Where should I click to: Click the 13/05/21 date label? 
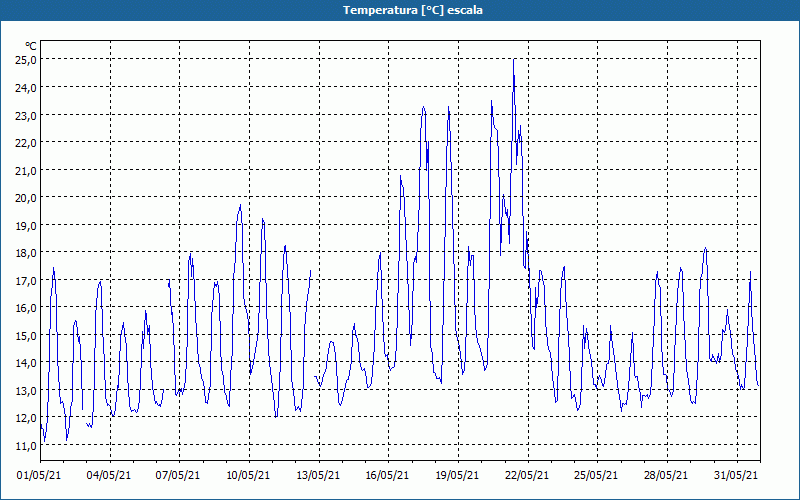pos(318,476)
